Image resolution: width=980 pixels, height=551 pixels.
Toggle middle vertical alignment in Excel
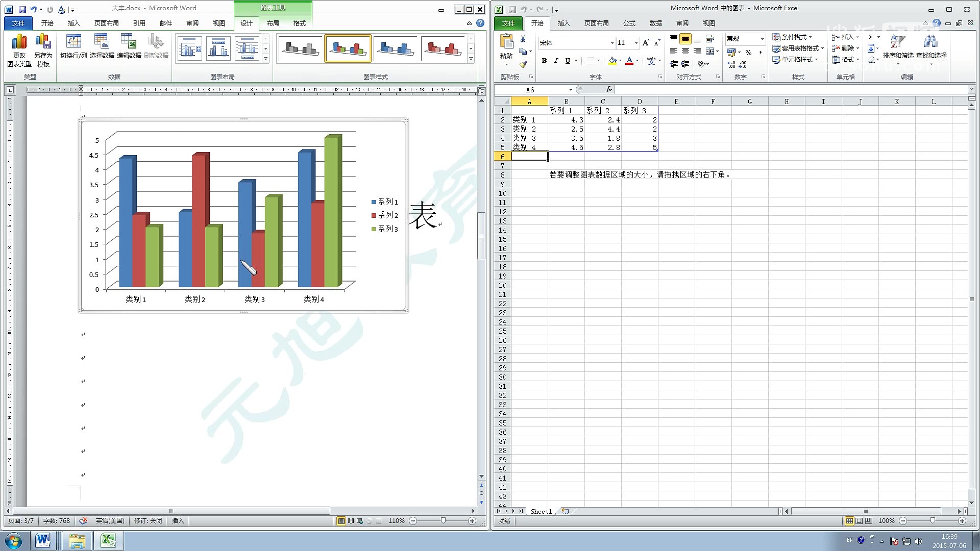685,39
